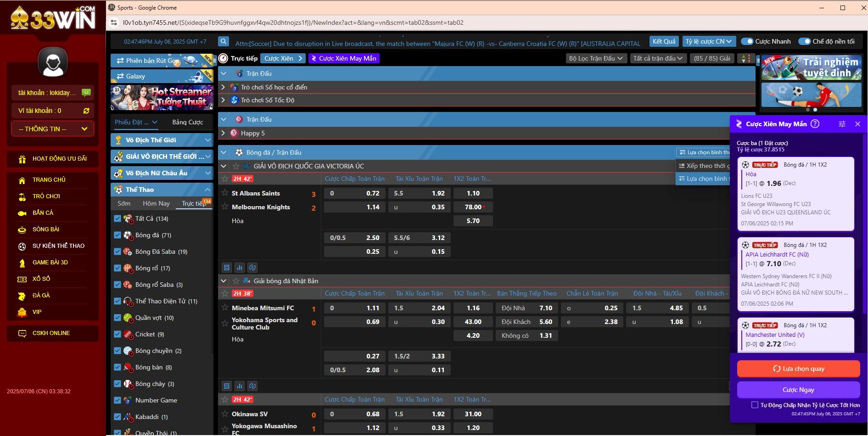This screenshot has height=436, width=868.
Task: Open XỔ SỐ lottery section
Action: point(41,279)
